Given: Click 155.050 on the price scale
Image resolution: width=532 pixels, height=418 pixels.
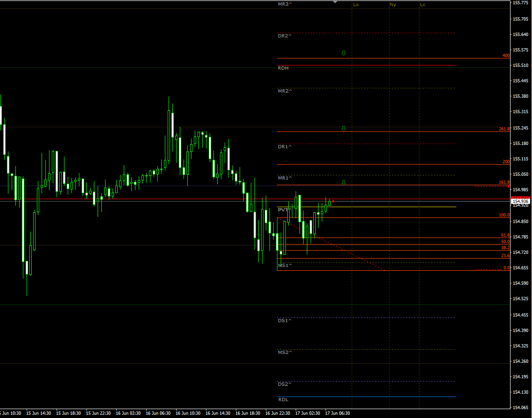Looking at the screenshot, I should (x=520, y=174).
